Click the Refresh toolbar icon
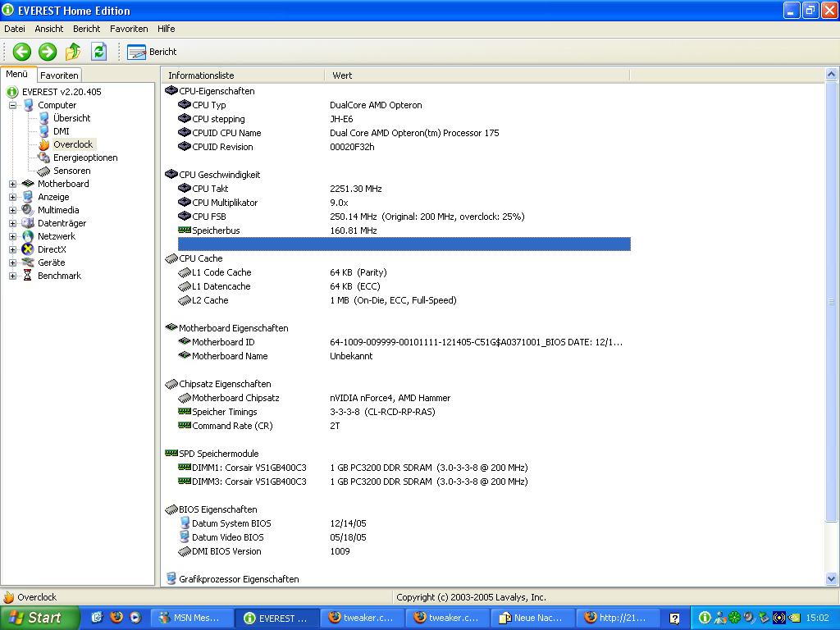The image size is (840, 630). 98,52
